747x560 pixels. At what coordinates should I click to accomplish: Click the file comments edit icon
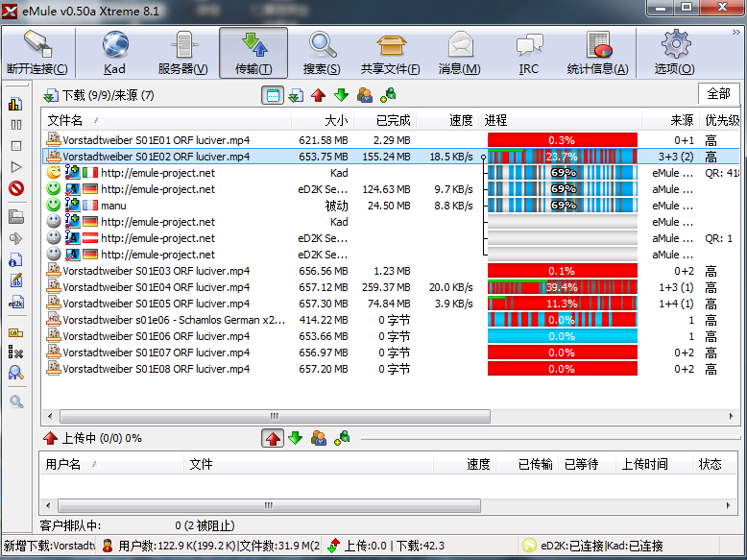tap(15, 280)
